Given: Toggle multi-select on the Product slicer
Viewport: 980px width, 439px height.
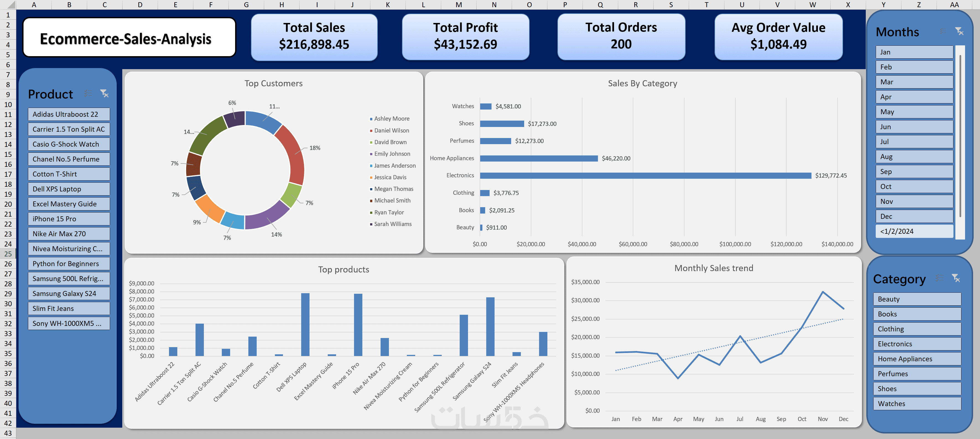Looking at the screenshot, I should 87,93.
